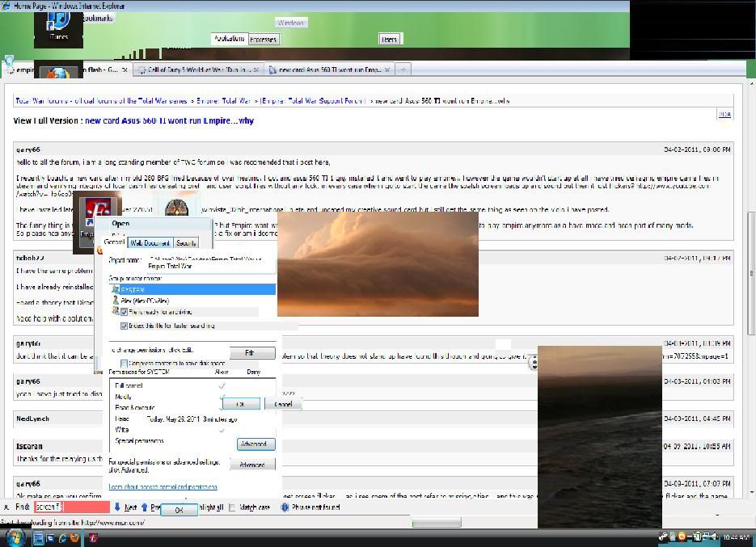756x547 pixels.
Task: Open 'Learn about access control and permissions' link
Action: coord(163,487)
